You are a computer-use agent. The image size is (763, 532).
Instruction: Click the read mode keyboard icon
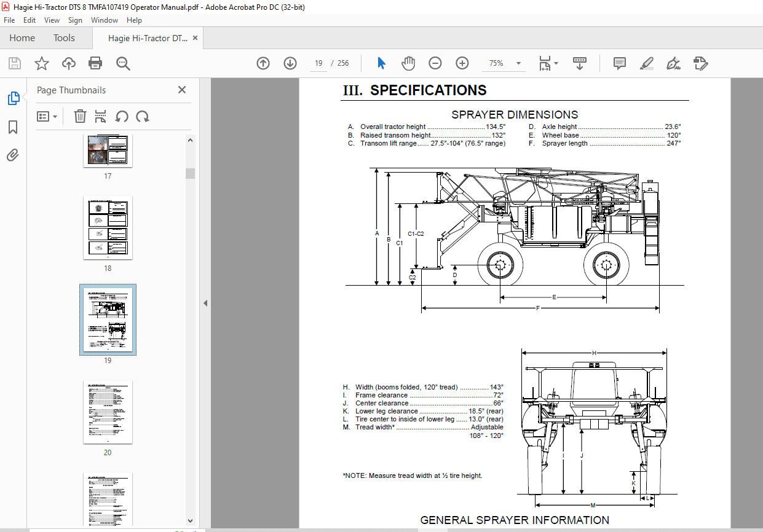(x=580, y=63)
